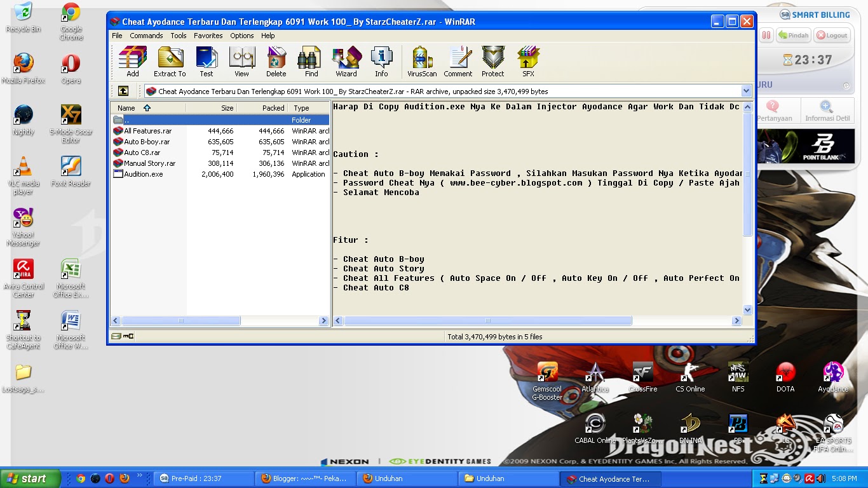
Task: Open DOTA desktop icon
Action: 785,377
